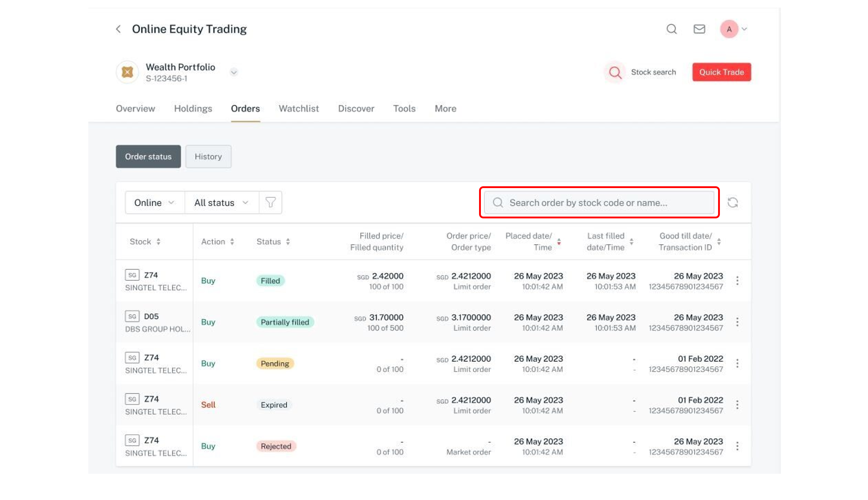Click SG market badge in Pending row
The image size is (868, 500).
pos(132,358)
